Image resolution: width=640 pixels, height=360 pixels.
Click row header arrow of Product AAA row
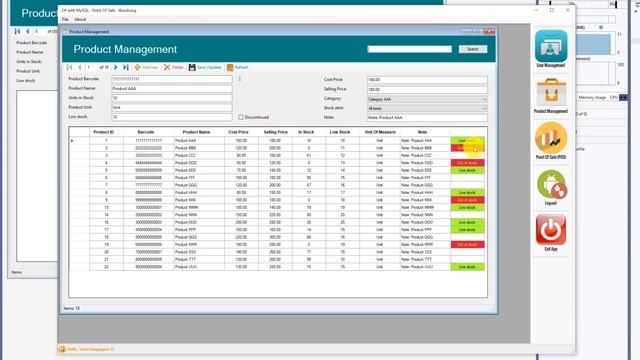(x=79, y=140)
